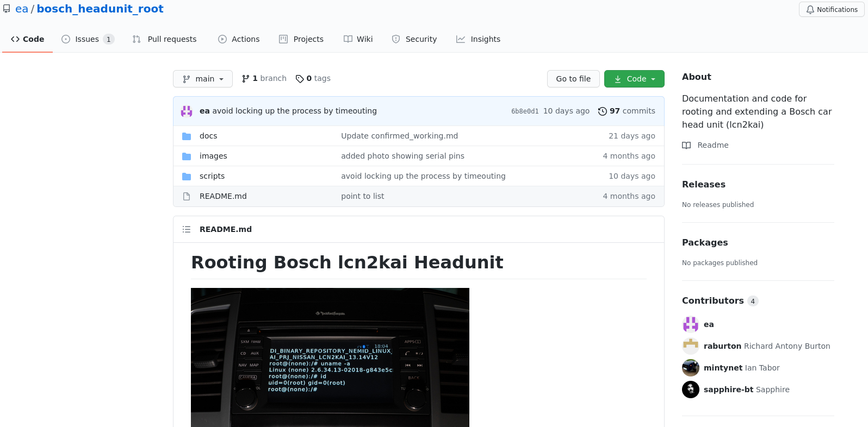This screenshot has width=868, height=427.
Task: Click the images row 4 months ago timestamp
Action: (629, 156)
